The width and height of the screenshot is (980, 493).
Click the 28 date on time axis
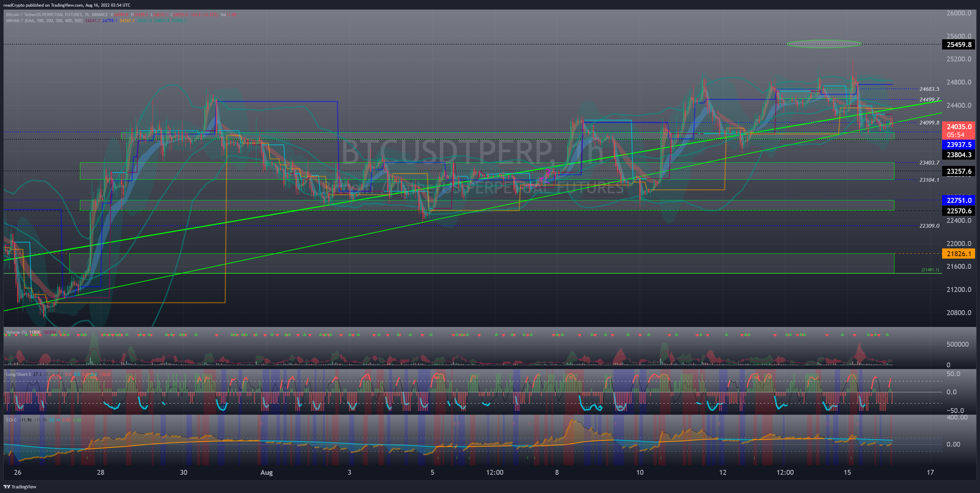(100, 472)
